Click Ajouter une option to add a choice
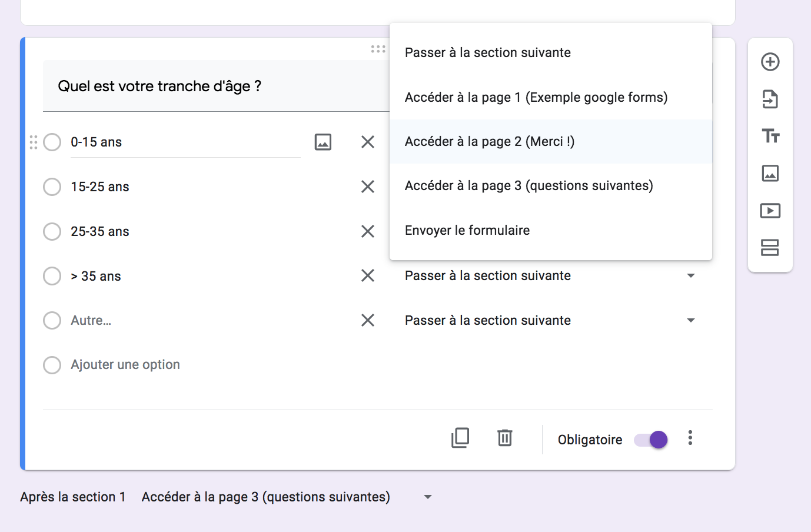Viewport: 811px width, 532px height. pyautogui.click(x=125, y=365)
